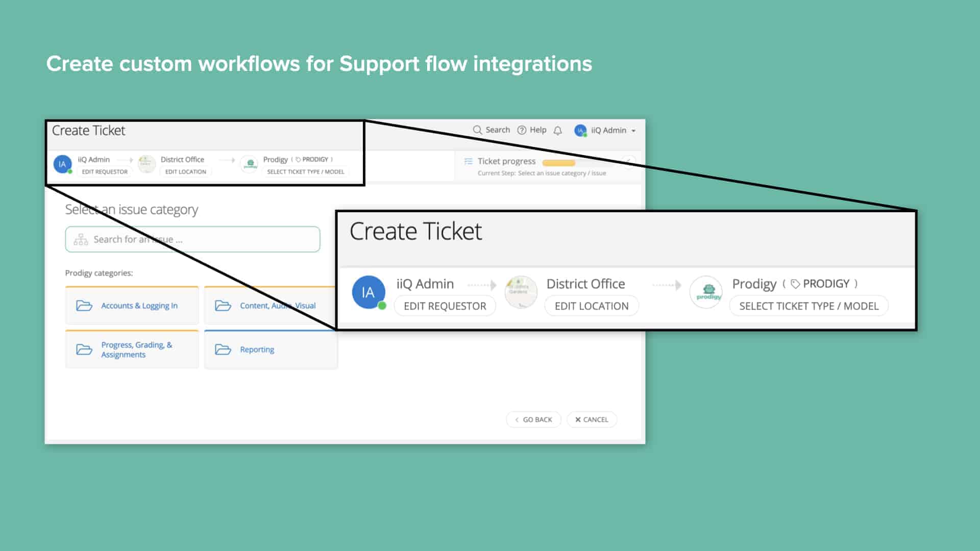Click the yellow ticket progress bar
This screenshot has height=551, width=980.
pos(560,162)
